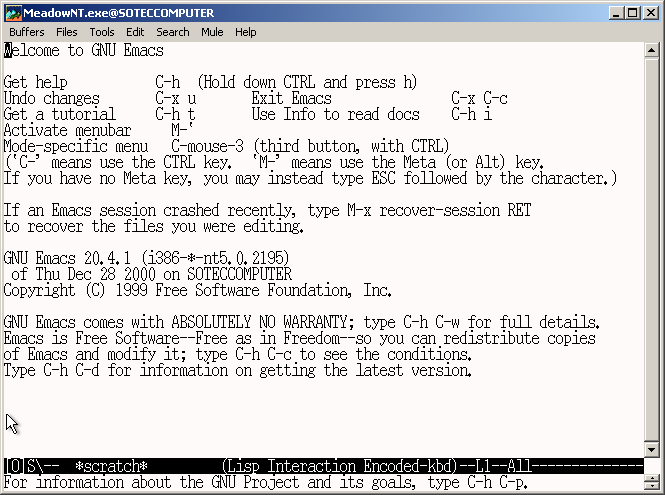This screenshot has height=495, width=665.
Task: Close the MeadowNT window
Action: [x=650, y=13]
